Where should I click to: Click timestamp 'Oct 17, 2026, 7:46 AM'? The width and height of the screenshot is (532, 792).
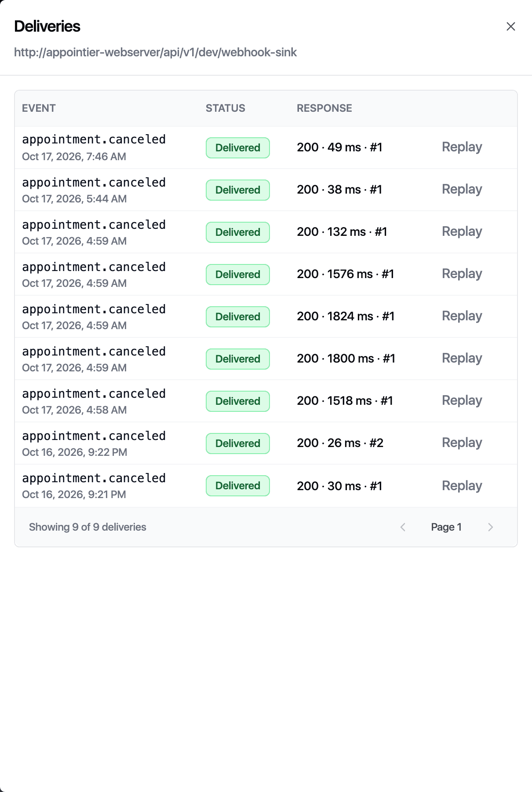click(74, 157)
